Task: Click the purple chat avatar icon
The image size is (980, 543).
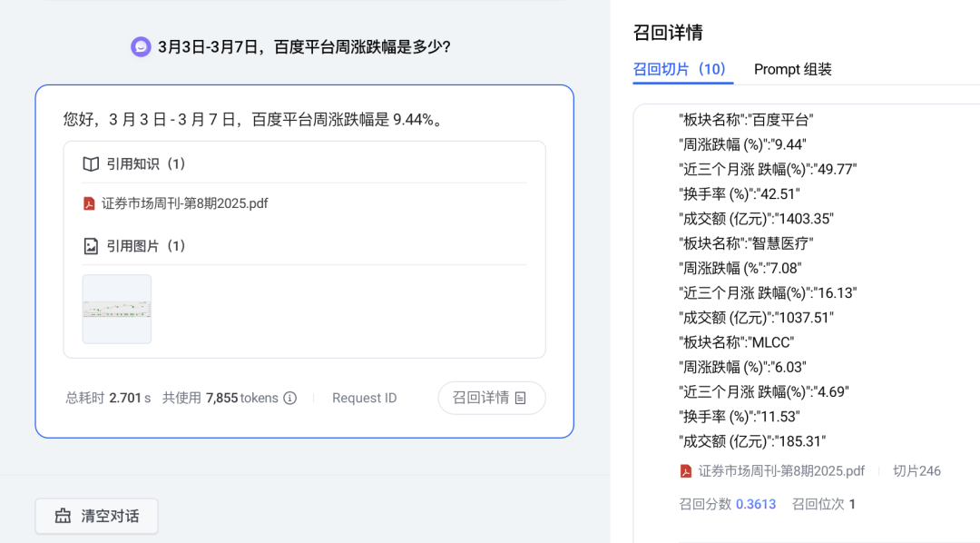Action: (x=141, y=47)
